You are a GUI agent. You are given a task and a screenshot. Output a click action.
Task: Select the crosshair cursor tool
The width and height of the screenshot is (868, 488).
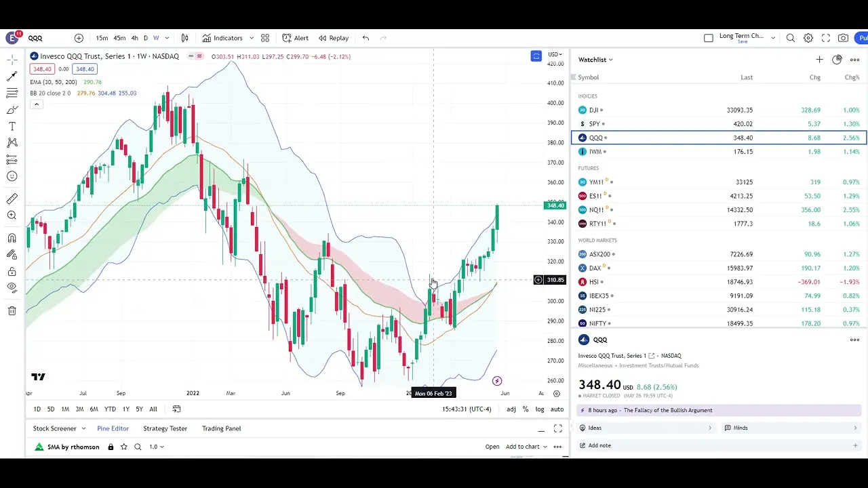coord(12,60)
